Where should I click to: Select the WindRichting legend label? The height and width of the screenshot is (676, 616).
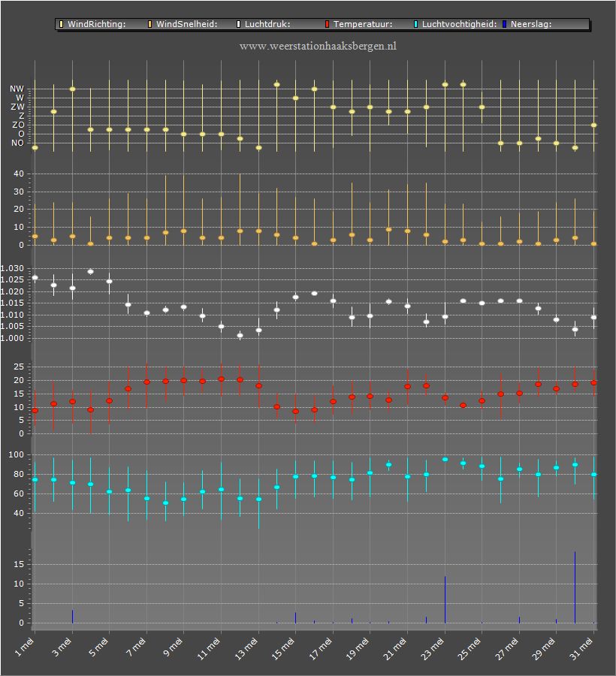click(97, 24)
